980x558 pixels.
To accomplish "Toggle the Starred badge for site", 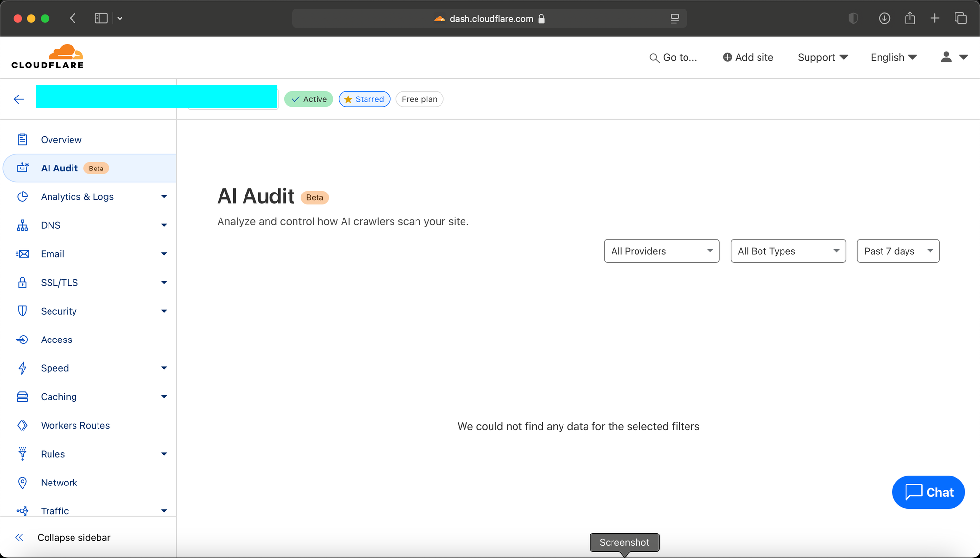I will [364, 99].
